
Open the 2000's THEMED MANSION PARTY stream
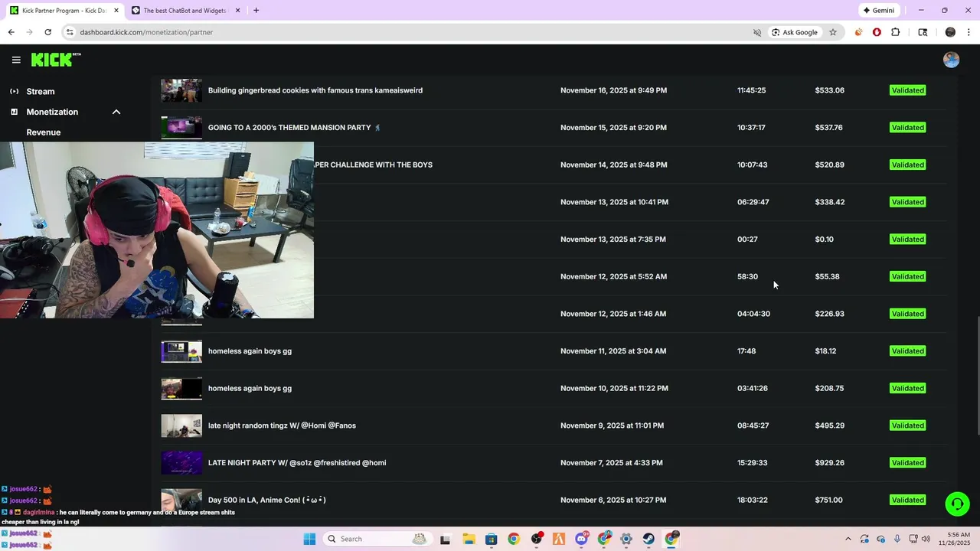click(295, 128)
